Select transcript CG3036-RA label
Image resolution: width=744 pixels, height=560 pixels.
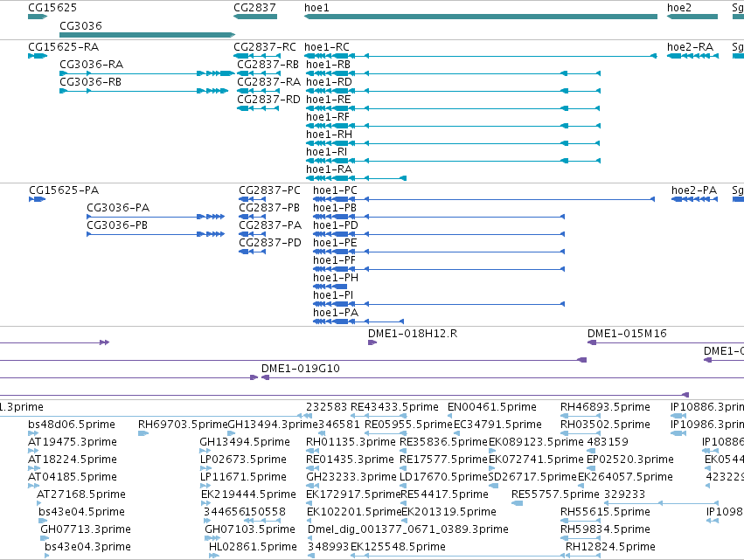[x=91, y=65]
